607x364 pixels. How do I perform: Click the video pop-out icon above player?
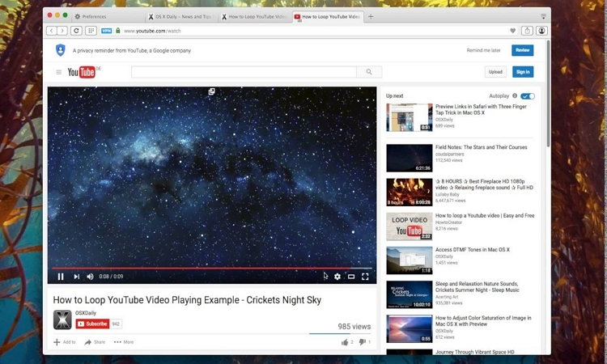[211, 91]
